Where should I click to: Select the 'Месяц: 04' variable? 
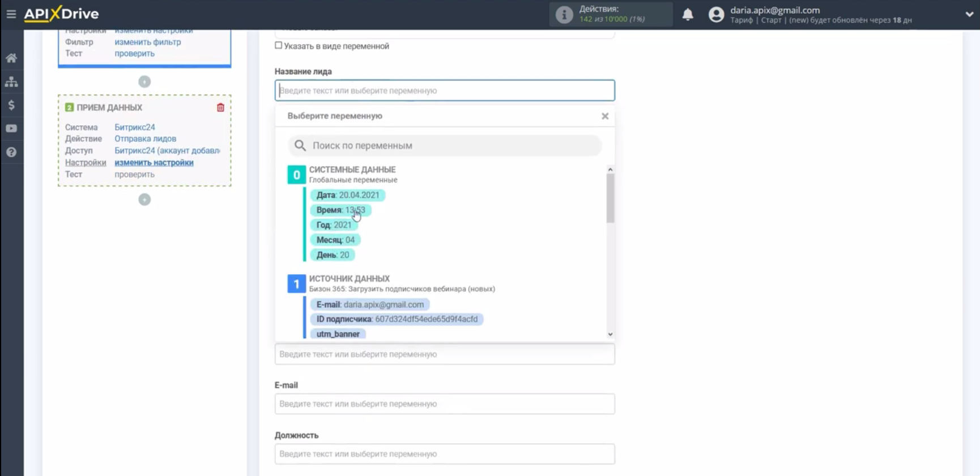(x=335, y=240)
